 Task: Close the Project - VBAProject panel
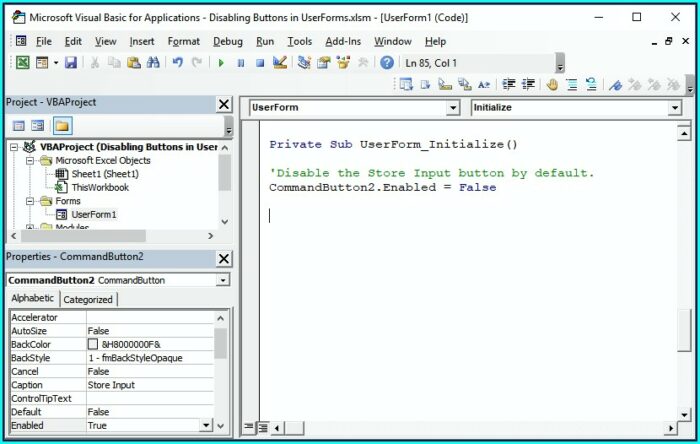pos(224,104)
